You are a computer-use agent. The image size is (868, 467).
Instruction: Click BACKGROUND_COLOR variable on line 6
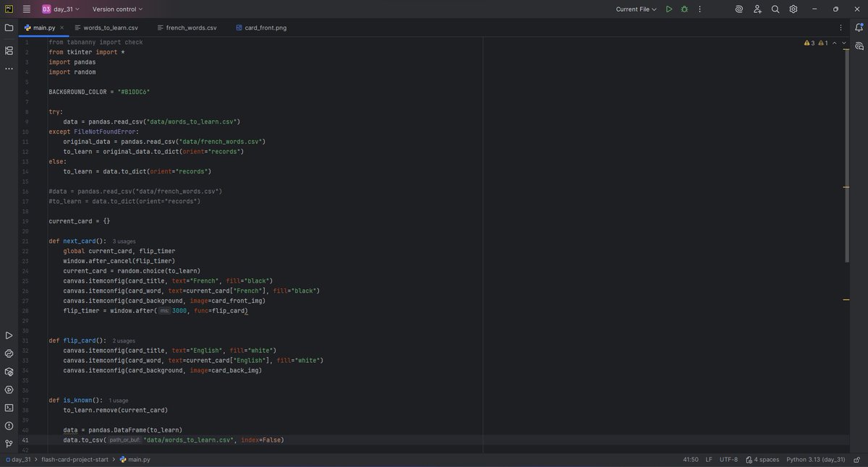tap(77, 92)
